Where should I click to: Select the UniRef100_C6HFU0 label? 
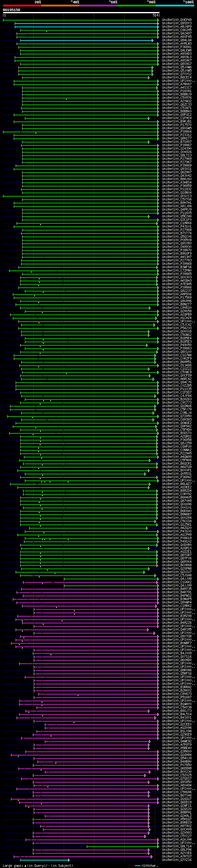click(x=177, y=446)
